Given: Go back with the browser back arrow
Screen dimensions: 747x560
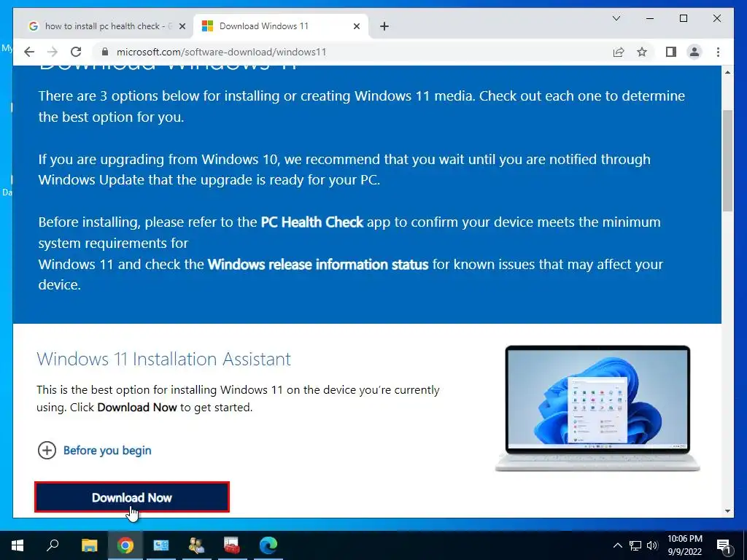Looking at the screenshot, I should pyautogui.click(x=29, y=52).
